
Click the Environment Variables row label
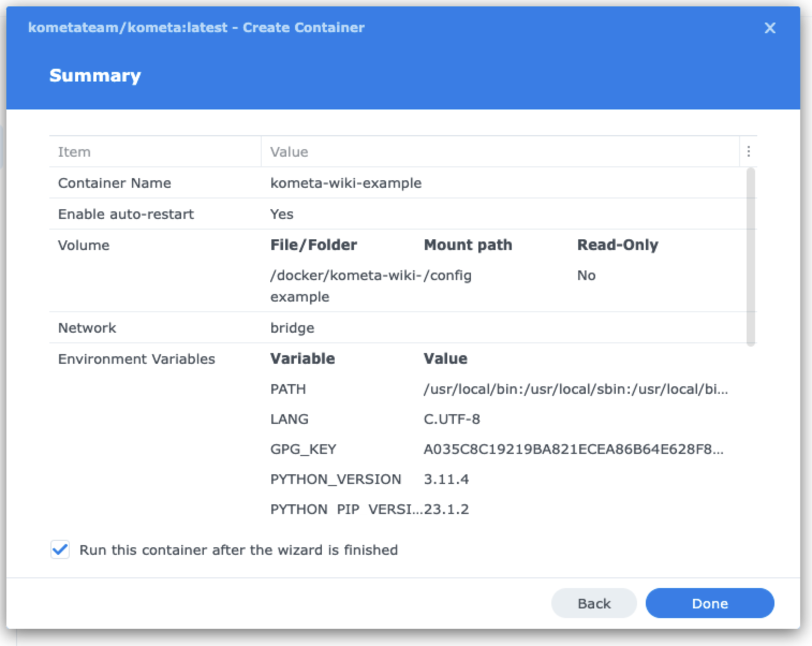pos(136,359)
